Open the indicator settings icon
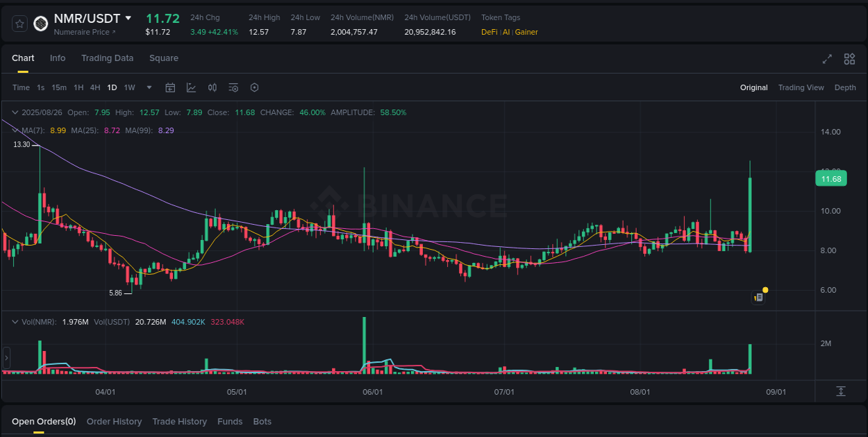868x437 pixels. pos(233,87)
